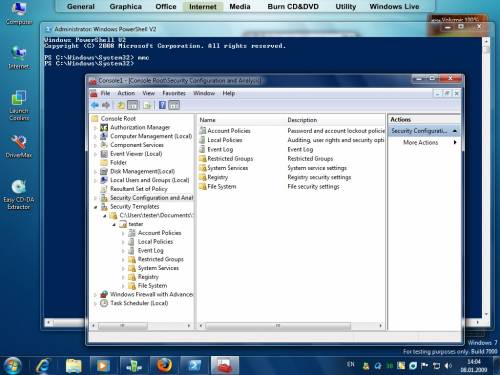Collapse the Security Configuration actions section
The height and width of the screenshot is (375, 500).
point(455,131)
